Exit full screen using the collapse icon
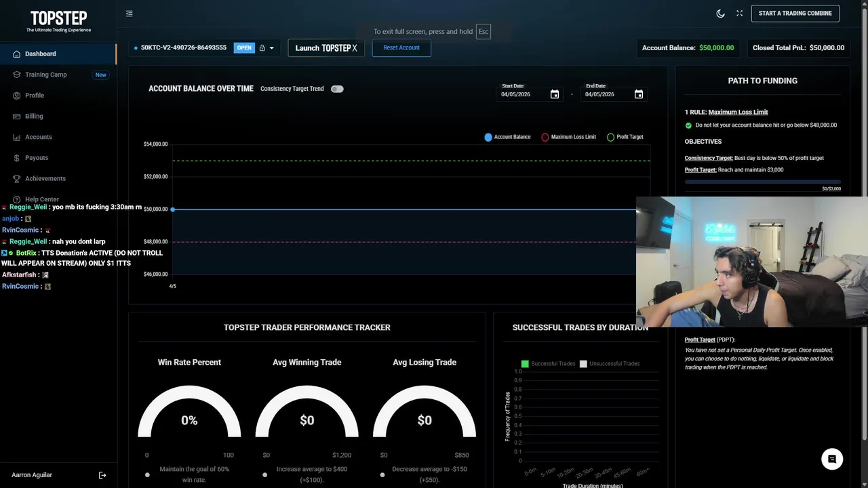This screenshot has width=868, height=488. pyautogui.click(x=740, y=14)
